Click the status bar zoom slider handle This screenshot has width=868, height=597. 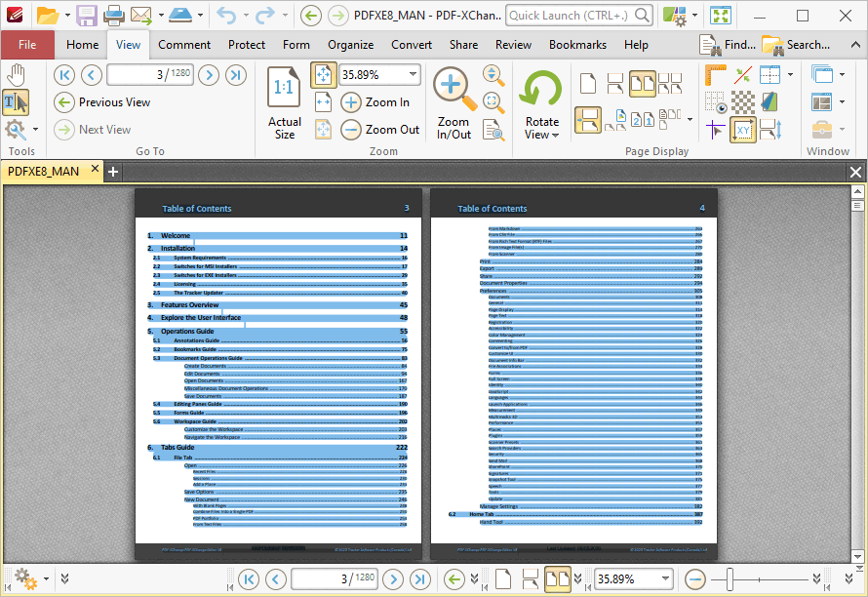pyautogui.click(x=730, y=579)
